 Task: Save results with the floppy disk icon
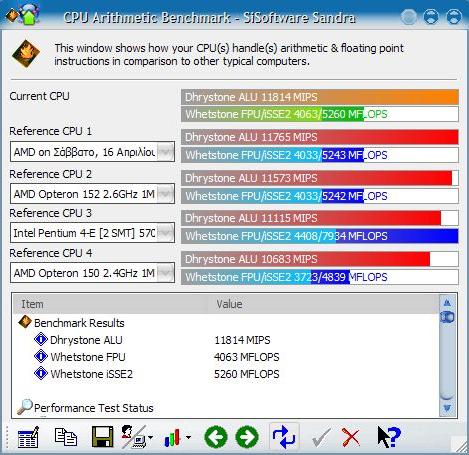102,437
